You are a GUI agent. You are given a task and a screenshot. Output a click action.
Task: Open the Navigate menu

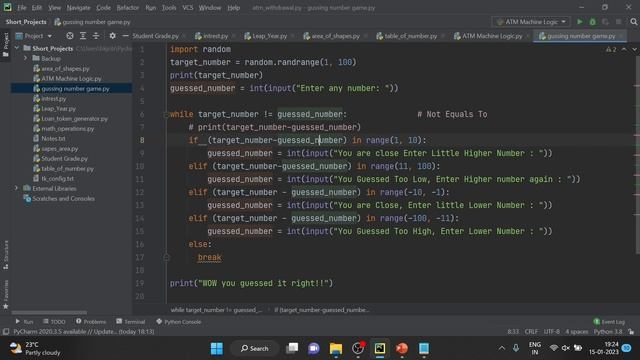(x=78, y=8)
